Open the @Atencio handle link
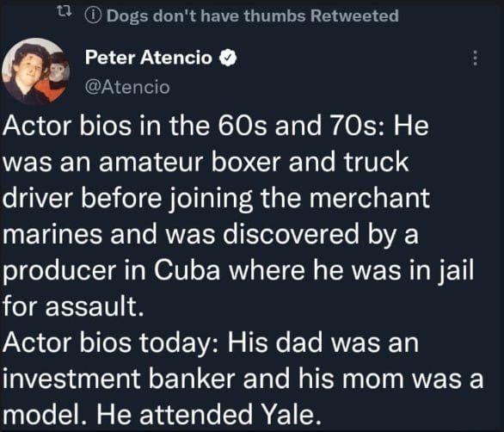 [x=127, y=87]
